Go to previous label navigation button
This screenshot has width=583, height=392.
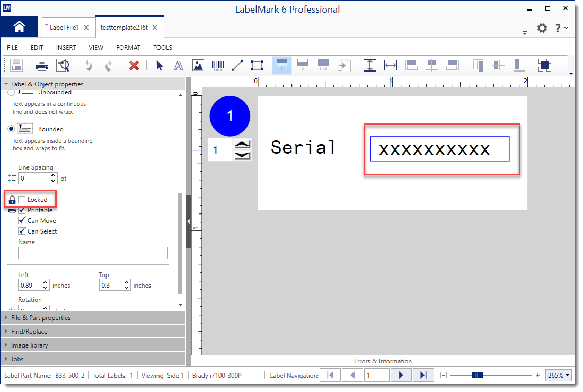[x=352, y=375]
